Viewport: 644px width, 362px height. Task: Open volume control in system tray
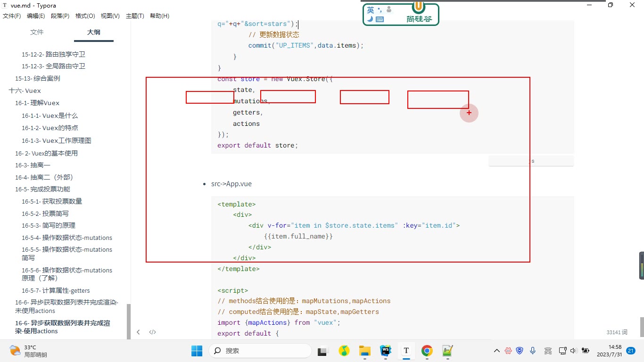coord(573,351)
